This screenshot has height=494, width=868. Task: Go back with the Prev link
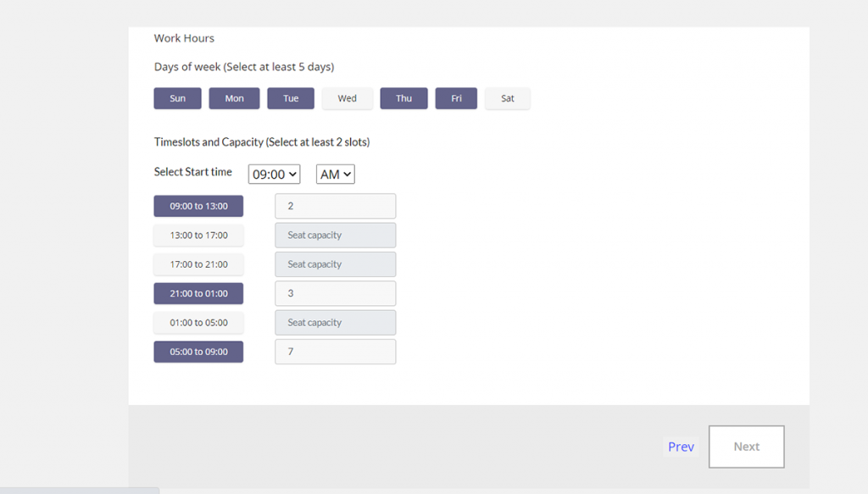point(681,447)
